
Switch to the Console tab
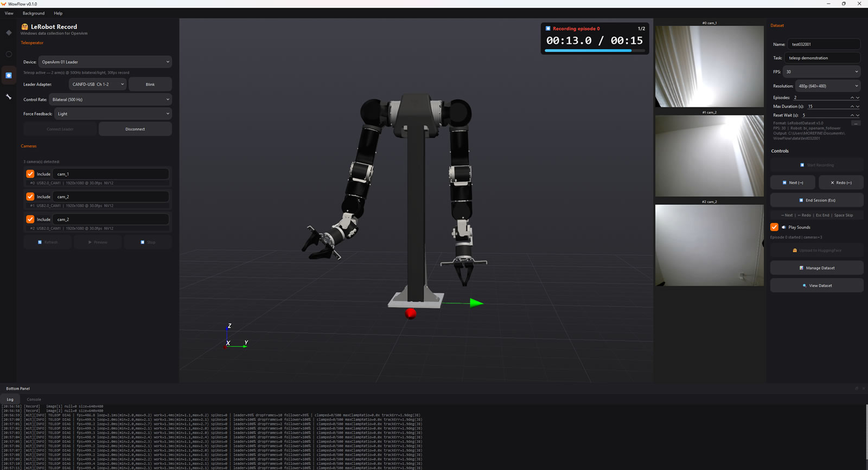tap(34, 400)
